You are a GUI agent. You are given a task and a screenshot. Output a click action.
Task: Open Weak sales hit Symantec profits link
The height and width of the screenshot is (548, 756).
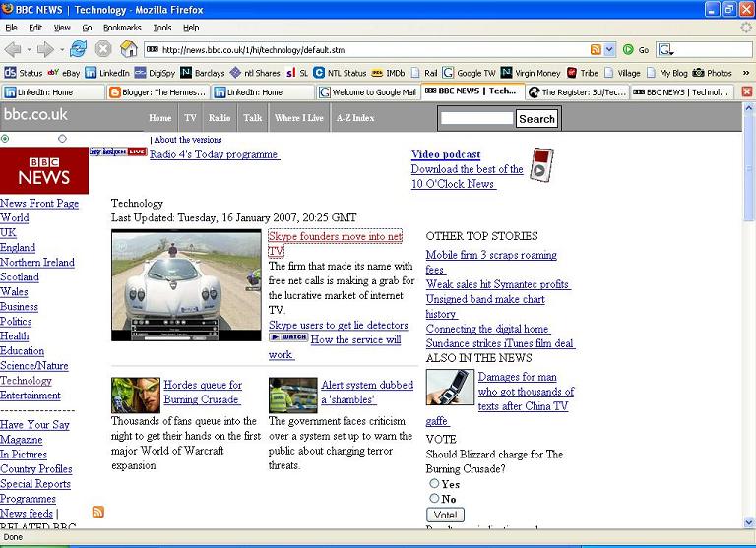coord(498,284)
